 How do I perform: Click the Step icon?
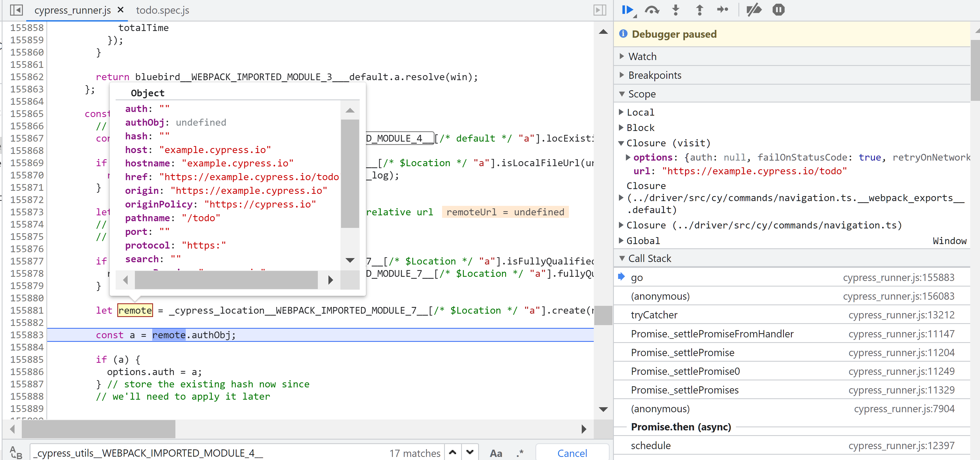pos(723,10)
